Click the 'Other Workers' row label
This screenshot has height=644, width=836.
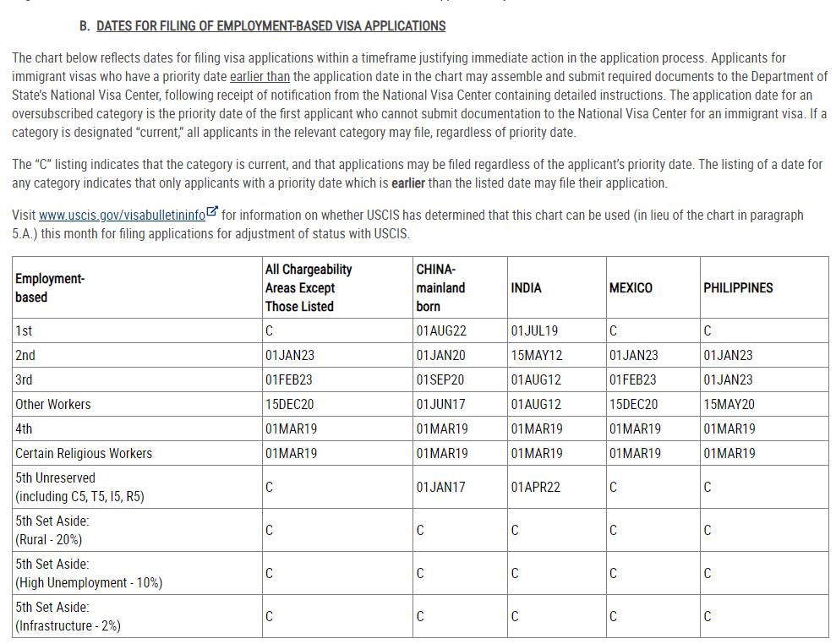[52, 405]
